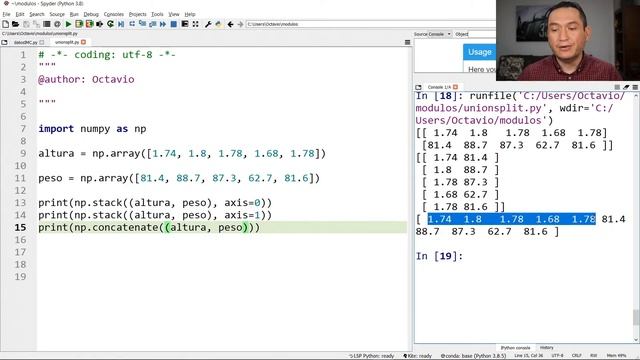This screenshot has width=640, height=360.
Task: Open console pane options menu icon
Action: 635,87
